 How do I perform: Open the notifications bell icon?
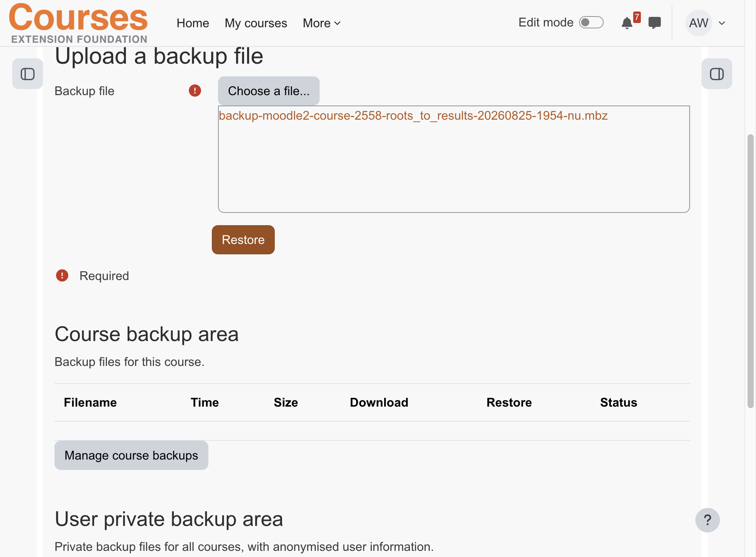click(627, 23)
